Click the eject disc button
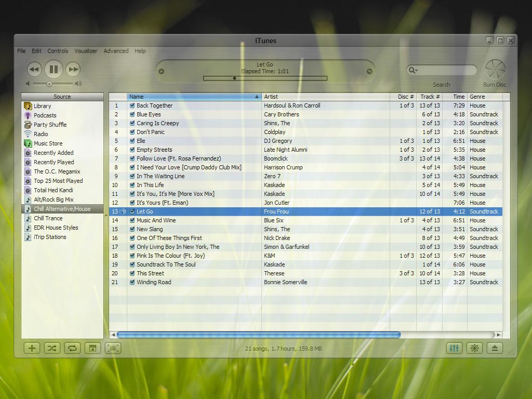This screenshot has height=399, width=532. (x=495, y=348)
